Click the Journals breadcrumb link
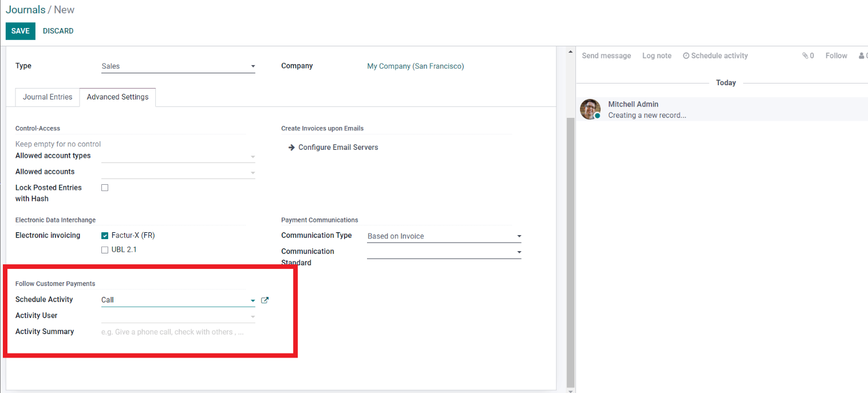The width and height of the screenshot is (868, 393). pyautogui.click(x=25, y=10)
